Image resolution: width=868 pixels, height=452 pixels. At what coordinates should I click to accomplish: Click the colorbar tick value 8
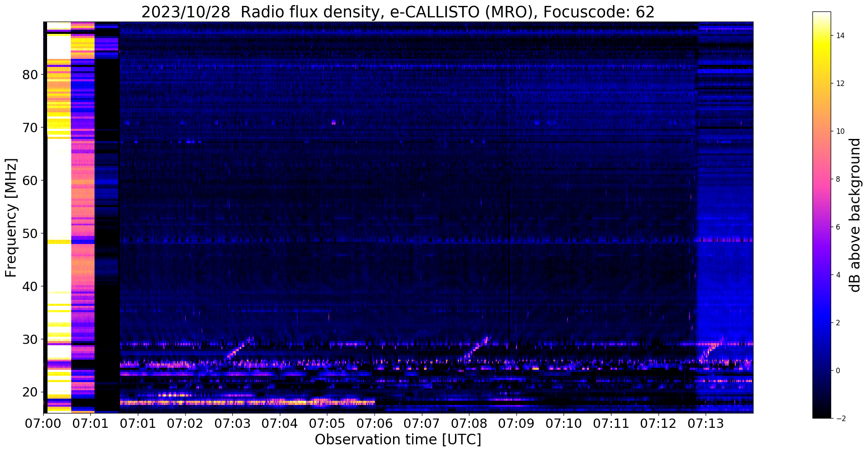837,179
